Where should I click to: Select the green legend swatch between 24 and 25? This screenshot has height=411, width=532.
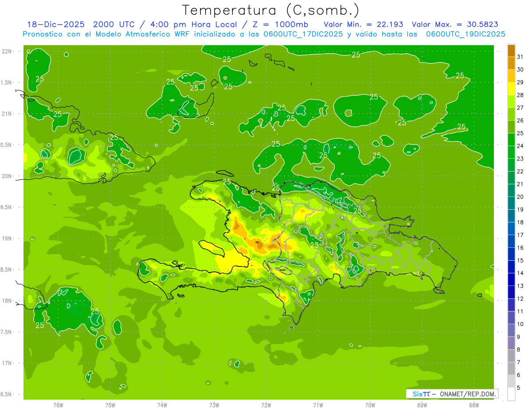tap(511, 139)
